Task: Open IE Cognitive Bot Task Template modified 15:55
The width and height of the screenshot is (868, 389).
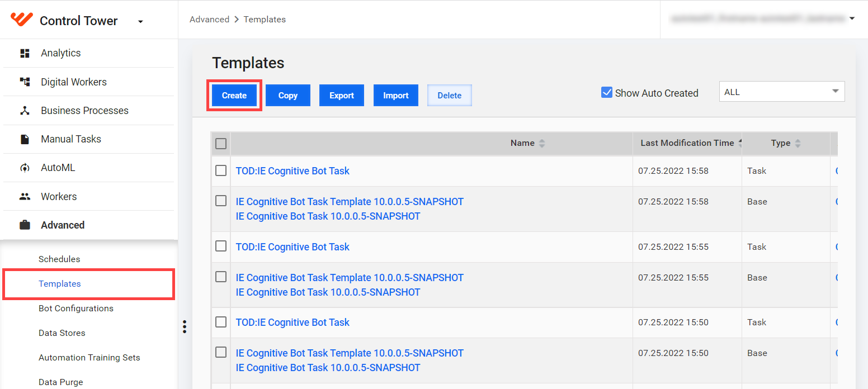Action: 350,278
